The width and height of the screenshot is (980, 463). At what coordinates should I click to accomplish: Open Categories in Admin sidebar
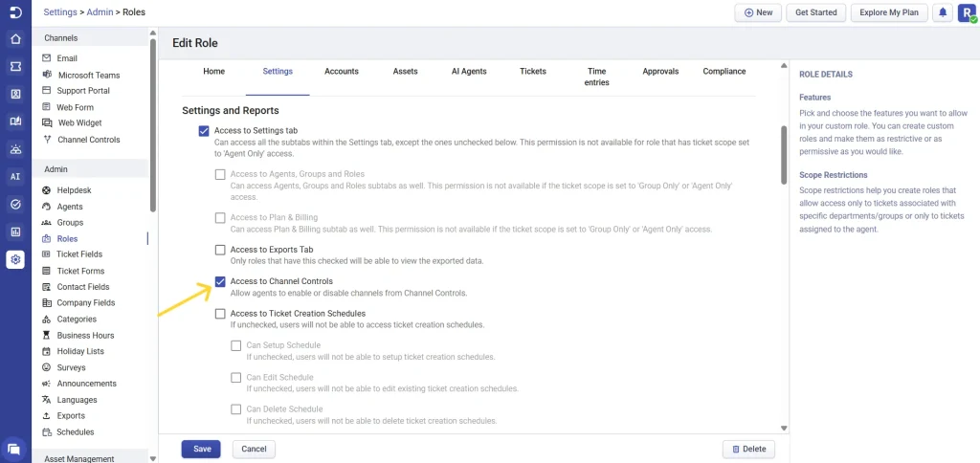[x=77, y=320]
